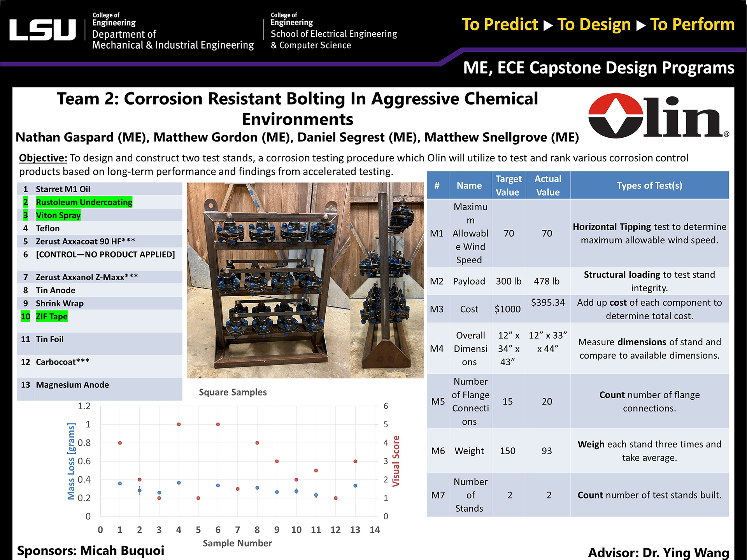
Task: Click the 'To Perform' banner text
Action: click(692, 24)
